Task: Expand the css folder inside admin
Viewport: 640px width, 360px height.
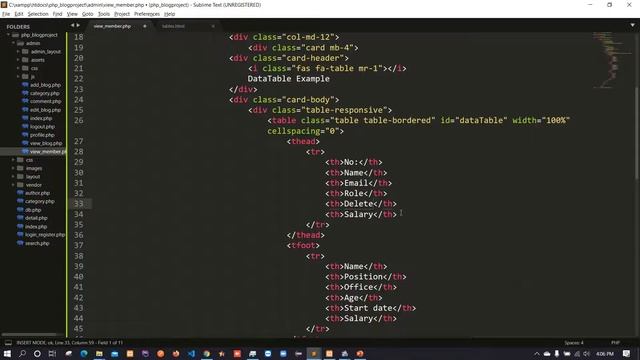Action: coord(18,68)
